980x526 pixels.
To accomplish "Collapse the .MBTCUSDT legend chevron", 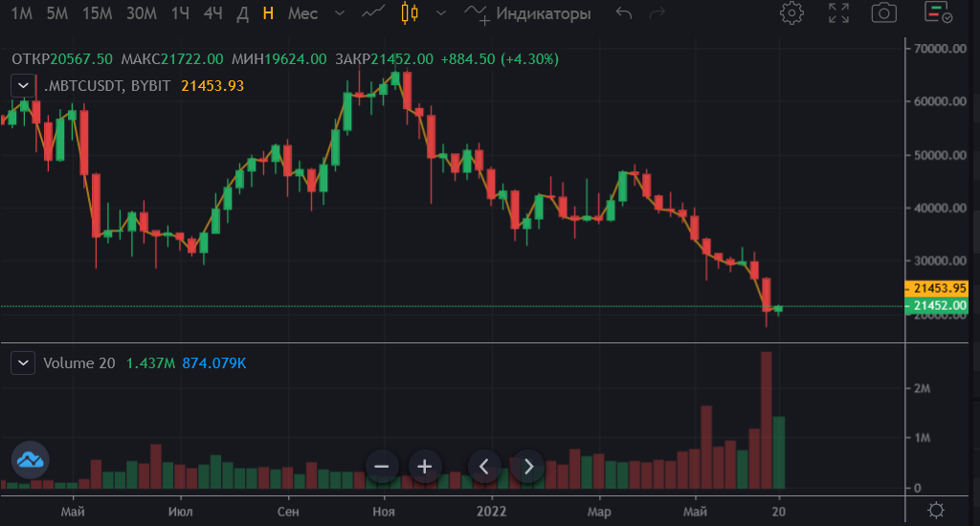I will click(23, 85).
